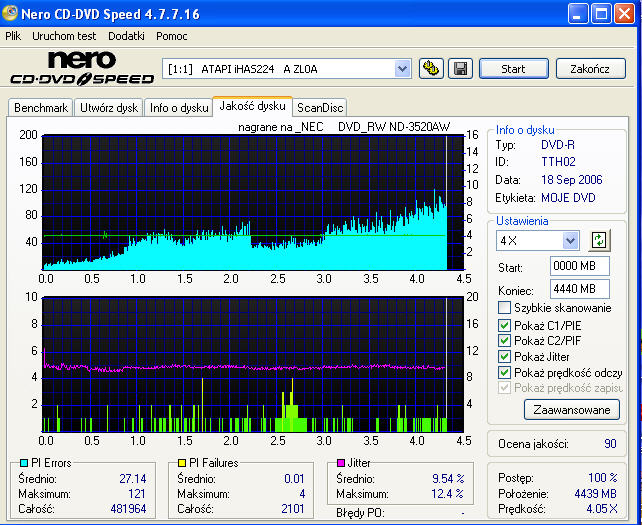
Task: Switch to the Utwórz dysk tab
Action: pyautogui.click(x=109, y=108)
